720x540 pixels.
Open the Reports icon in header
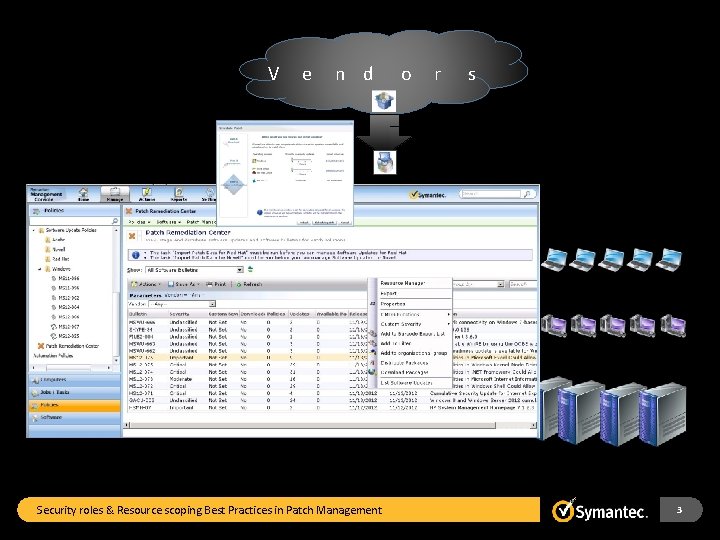point(179,194)
